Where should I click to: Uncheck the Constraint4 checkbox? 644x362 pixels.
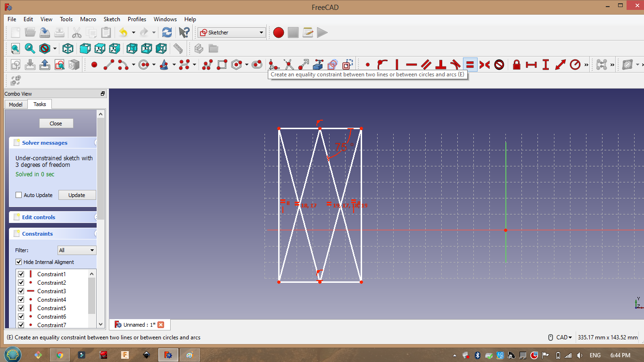click(21, 300)
